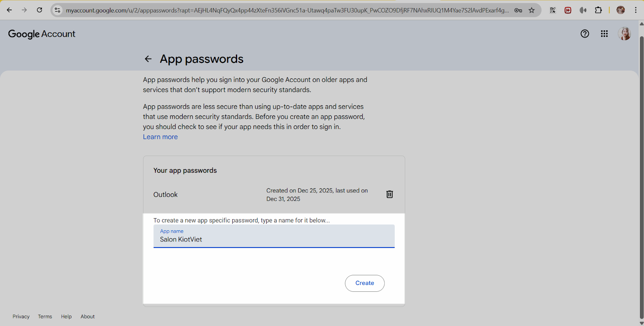Open the password manager key icon

tap(518, 10)
